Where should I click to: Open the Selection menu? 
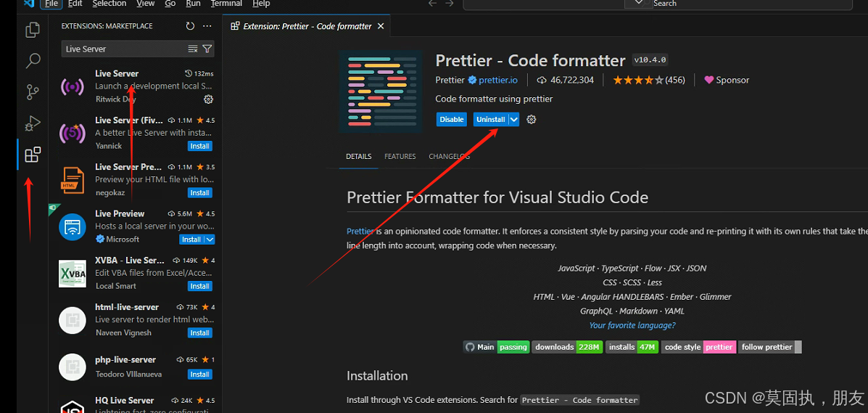click(109, 4)
